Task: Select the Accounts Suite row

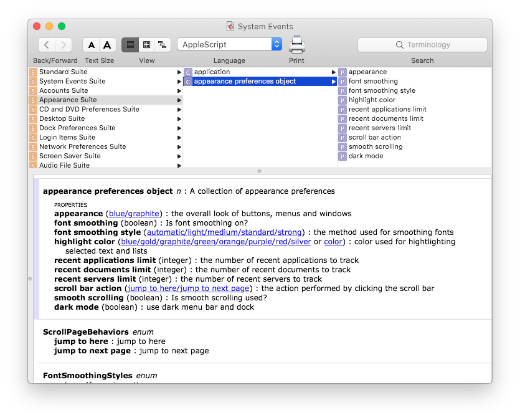Action: point(105,90)
